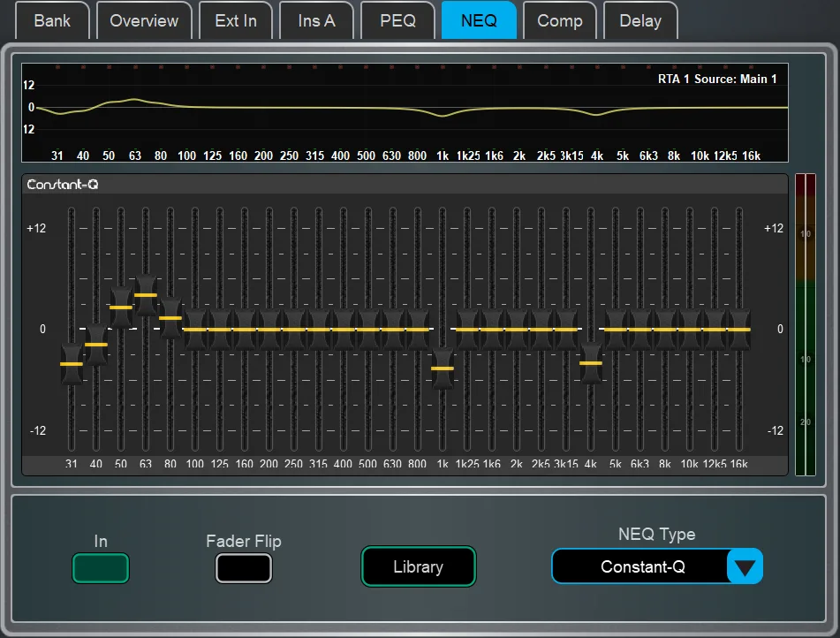Image resolution: width=840 pixels, height=638 pixels.
Task: Click the 2k band fader
Action: tap(517, 330)
